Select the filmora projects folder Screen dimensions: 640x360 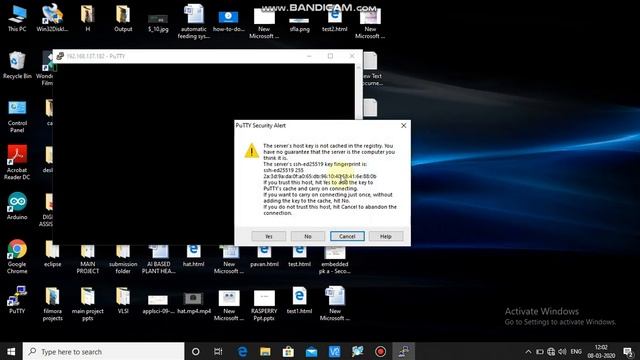click(x=52, y=304)
